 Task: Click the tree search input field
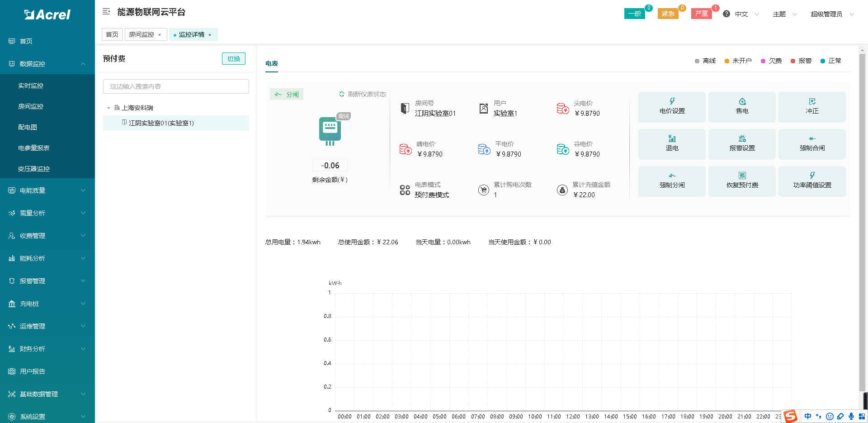pos(176,86)
